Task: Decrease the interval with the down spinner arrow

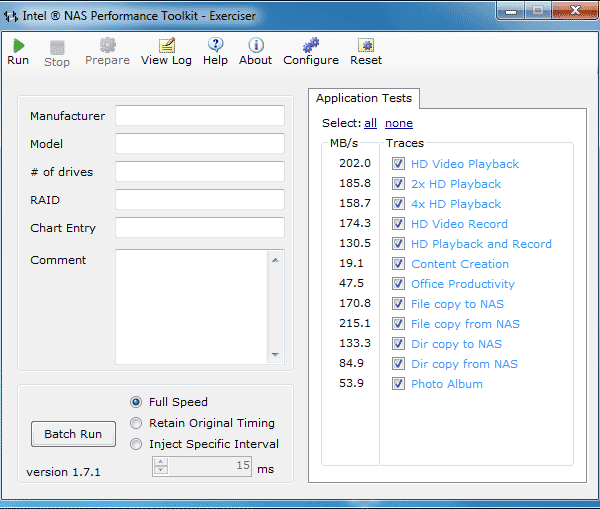Action: click(x=161, y=470)
